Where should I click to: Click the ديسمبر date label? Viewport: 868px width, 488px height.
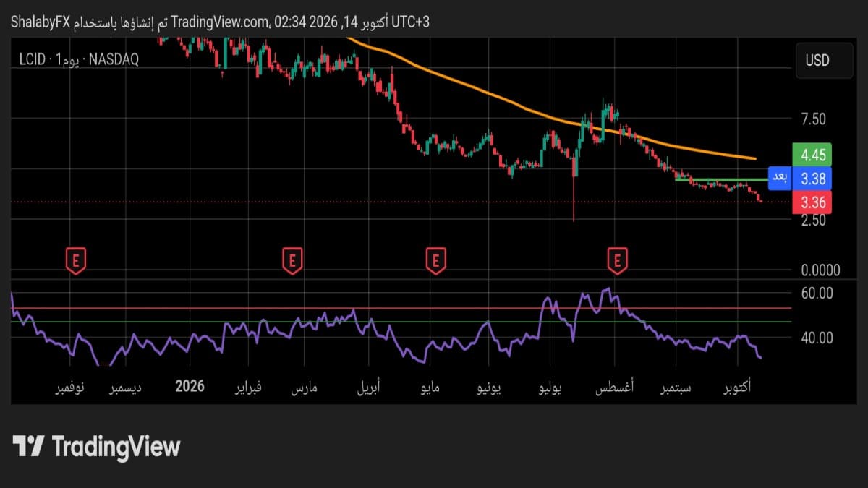pyautogui.click(x=126, y=387)
